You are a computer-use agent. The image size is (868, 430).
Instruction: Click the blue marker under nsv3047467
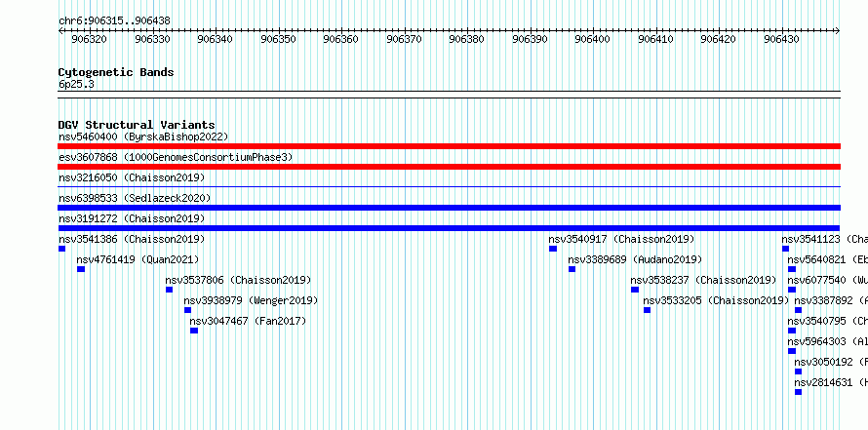point(194,331)
